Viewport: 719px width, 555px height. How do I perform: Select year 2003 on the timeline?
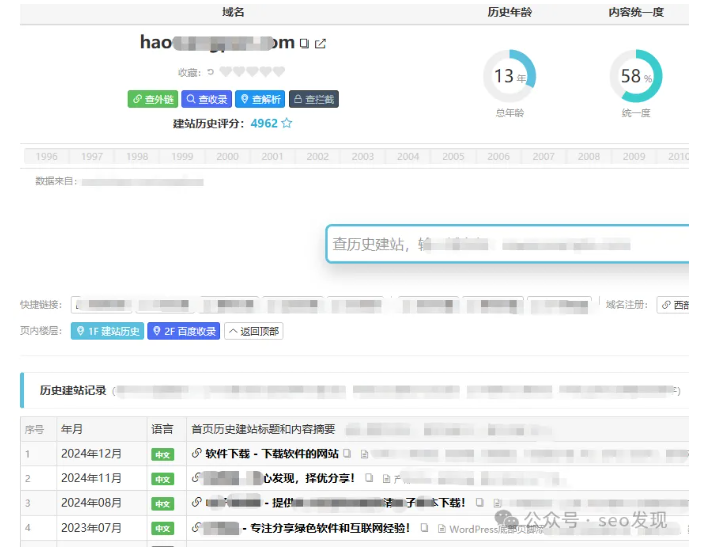click(x=363, y=156)
